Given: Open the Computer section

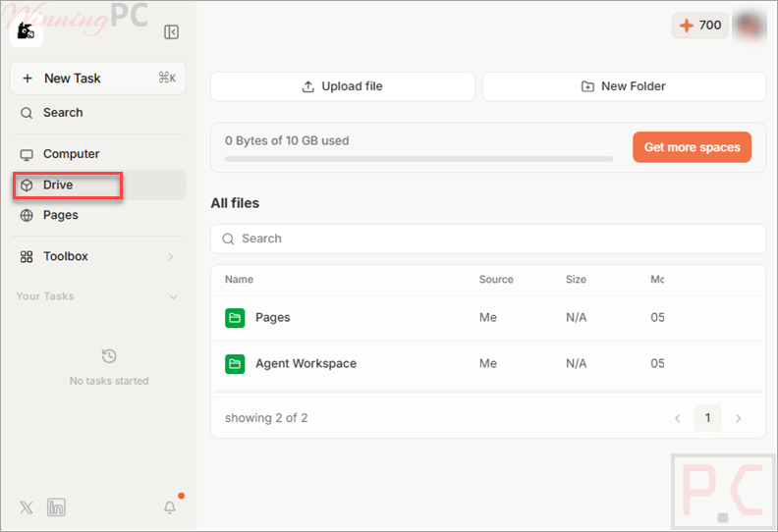Looking at the screenshot, I should pyautogui.click(x=98, y=154).
